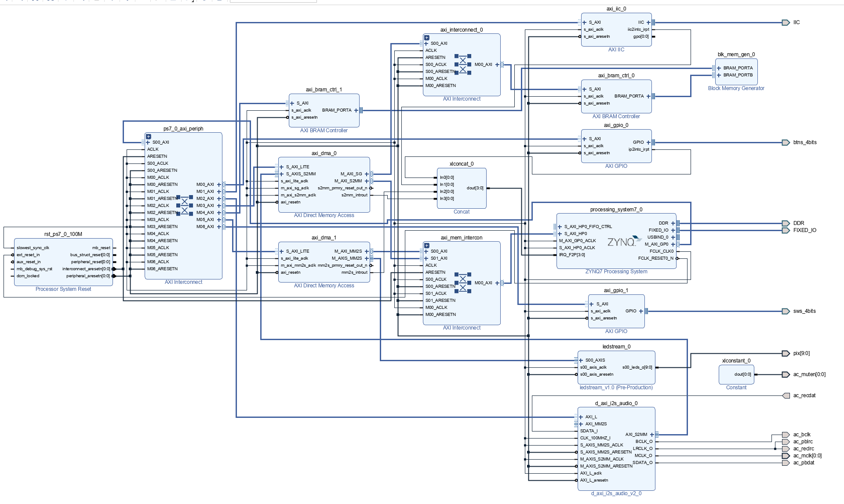The height and width of the screenshot is (504, 844).
Task: Select the ac_recIrc output port symbol
Action: pyautogui.click(x=786, y=449)
